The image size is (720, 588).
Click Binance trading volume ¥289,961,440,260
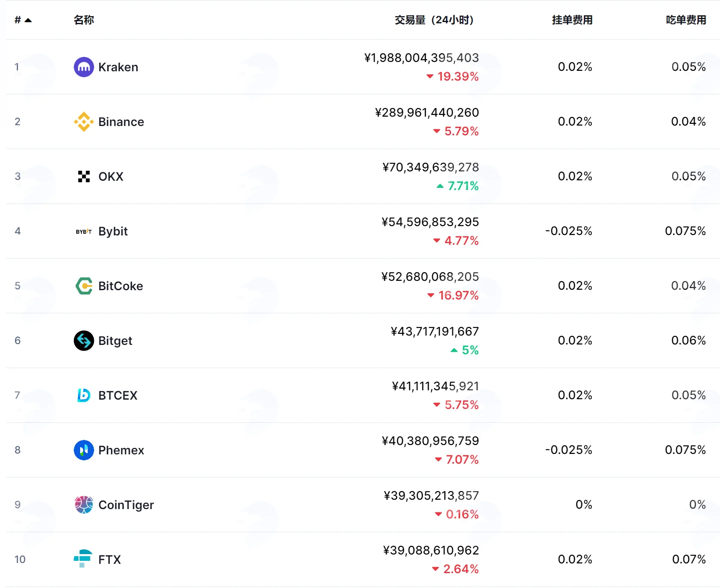click(x=427, y=112)
